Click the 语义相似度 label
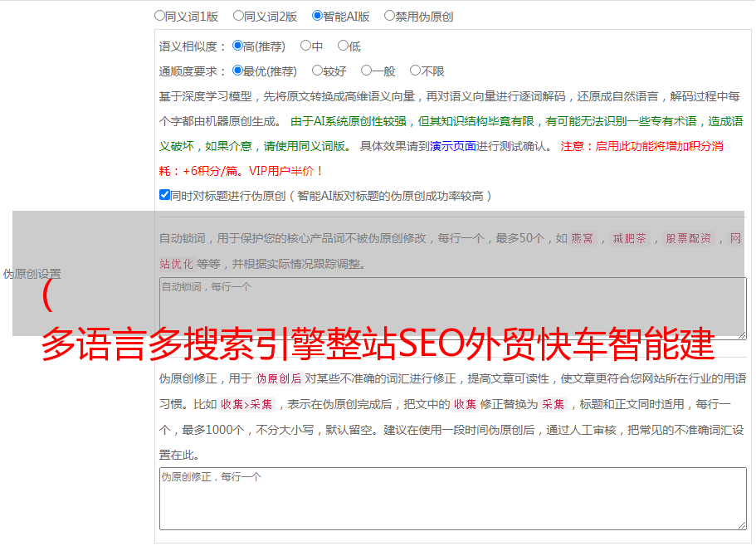This screenshot has height=546, width=756. coord(193,46)
